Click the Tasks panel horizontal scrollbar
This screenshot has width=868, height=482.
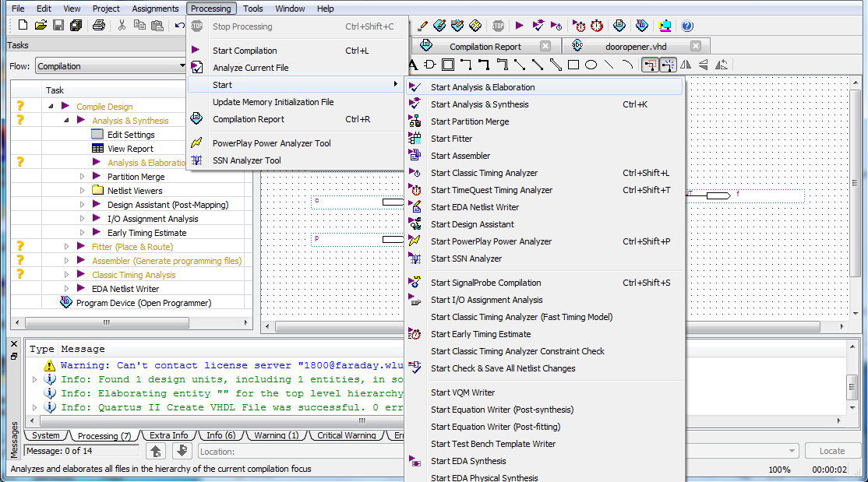pos(107,322)
